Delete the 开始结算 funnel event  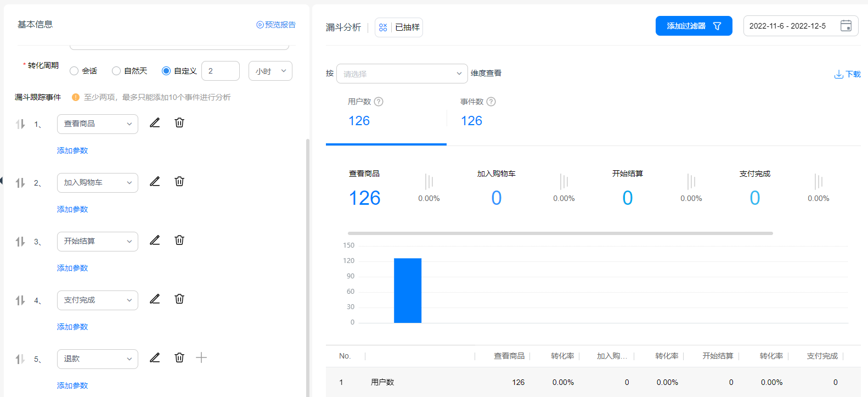[x=179, y=240]
